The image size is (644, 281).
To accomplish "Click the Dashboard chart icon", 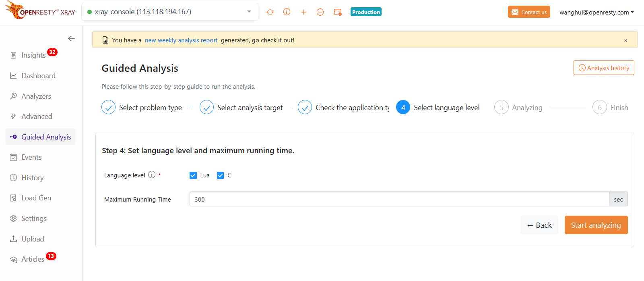I will pos(13,76).
